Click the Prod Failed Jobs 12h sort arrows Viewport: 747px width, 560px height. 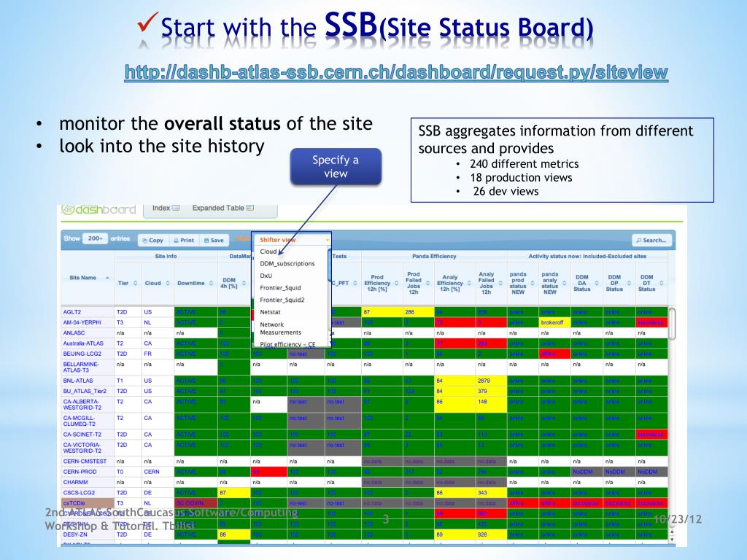tap(427, 284)
